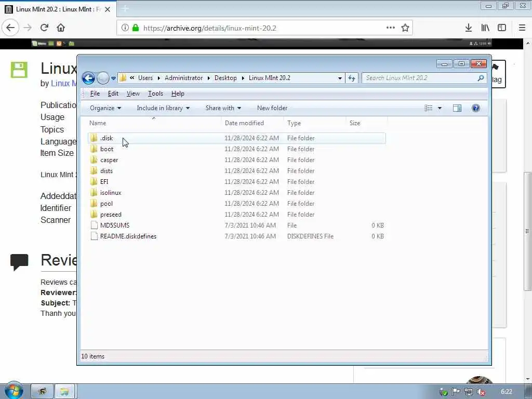Click the Users breadcrumb in address bar

(x=145, y=78)
